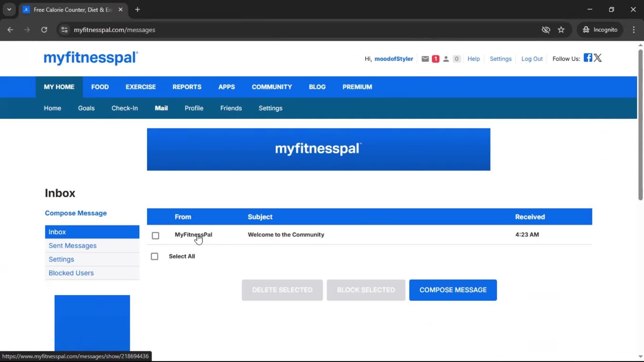Click the blue sidebar ad block

pyautogui.click(x=92, y=323)
